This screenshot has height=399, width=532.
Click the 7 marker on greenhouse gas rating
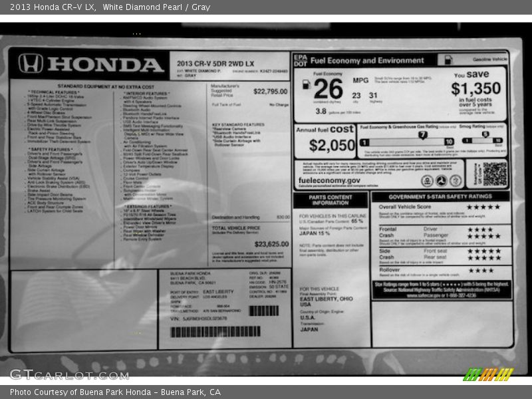click(422, 135)
